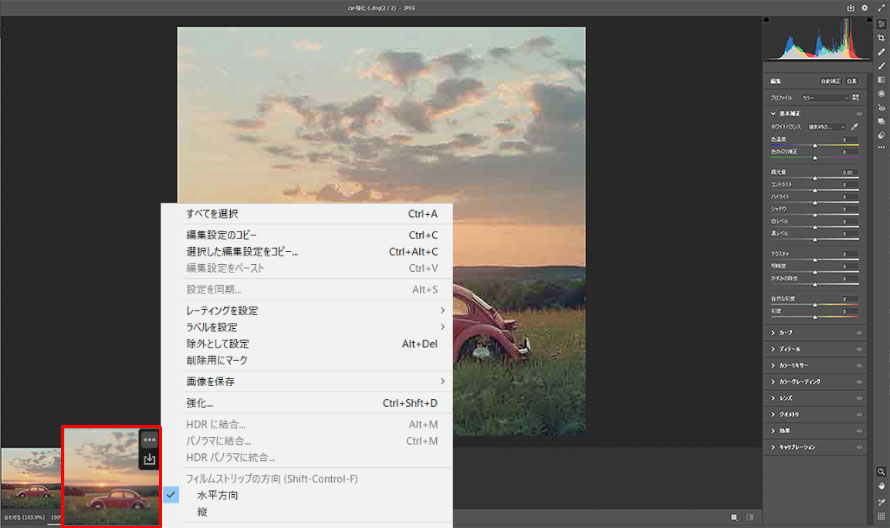Click the three-dot button on the filmstrip thumbnail

[x=149, y=440]
